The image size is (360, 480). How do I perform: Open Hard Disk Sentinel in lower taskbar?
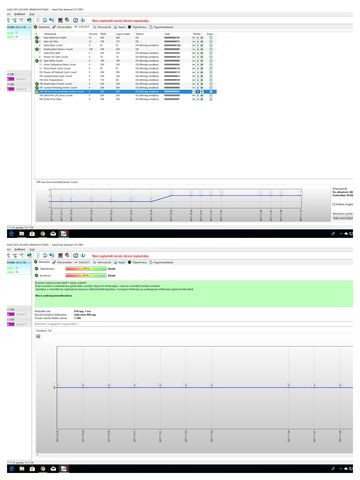(63, 469)
